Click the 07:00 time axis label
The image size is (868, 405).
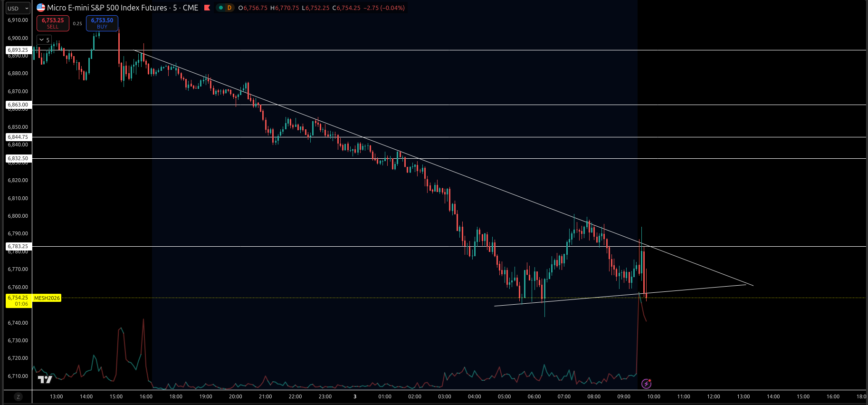pyautogui.click(x=564, y=396)
